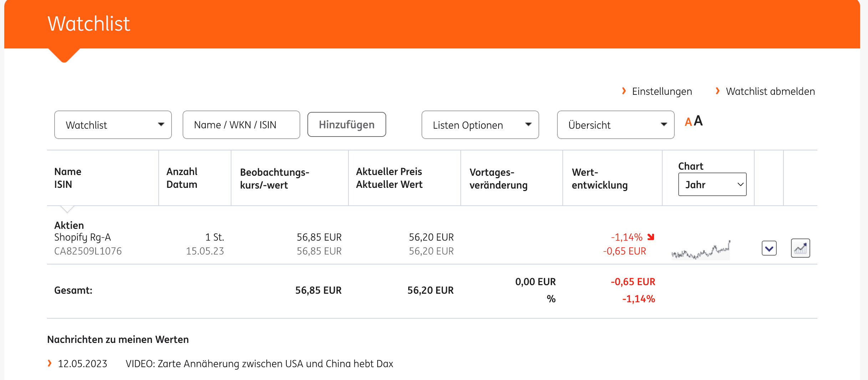Viewport: 868px width, 380px height.
Task: Open the chart icon for Shopify
Action: pos(800,248)
